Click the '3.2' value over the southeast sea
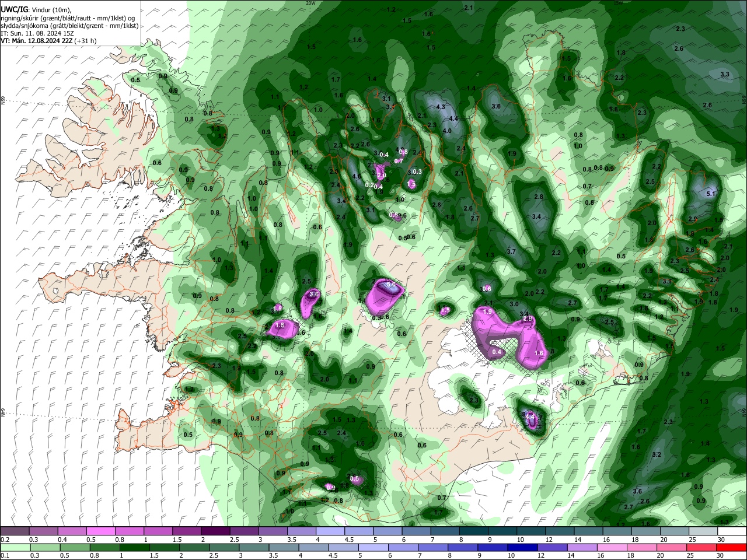Viewport: 747px width, 560px height. point(656,454)
